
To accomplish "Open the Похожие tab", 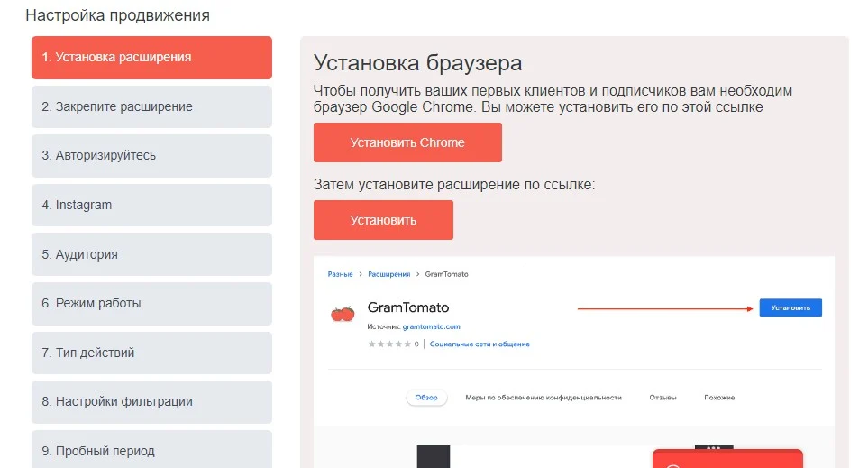I will (719, 398).
